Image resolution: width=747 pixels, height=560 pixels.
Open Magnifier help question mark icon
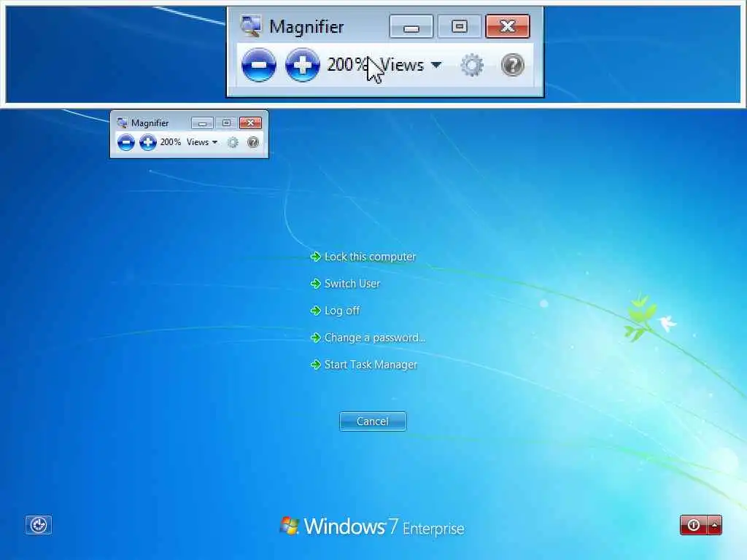click(253, 142)
